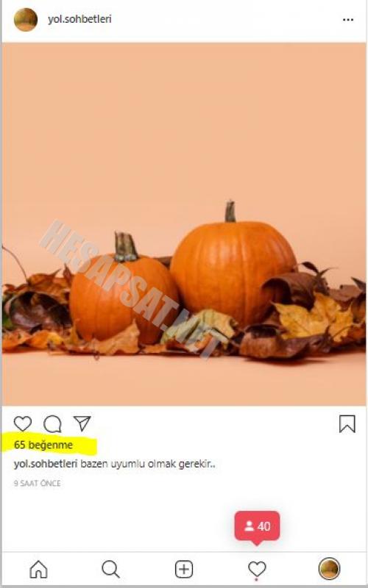Open profile avatar in bottom bar

click(x=329, y=569)
